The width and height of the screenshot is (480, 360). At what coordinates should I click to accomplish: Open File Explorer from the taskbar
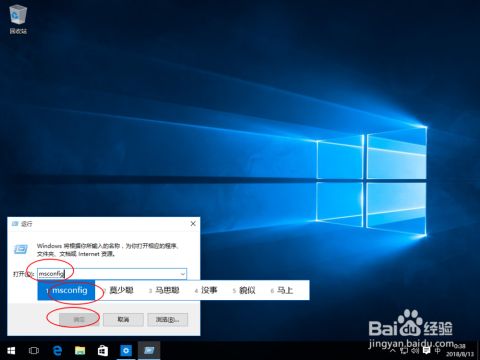[x=80, y=351]
